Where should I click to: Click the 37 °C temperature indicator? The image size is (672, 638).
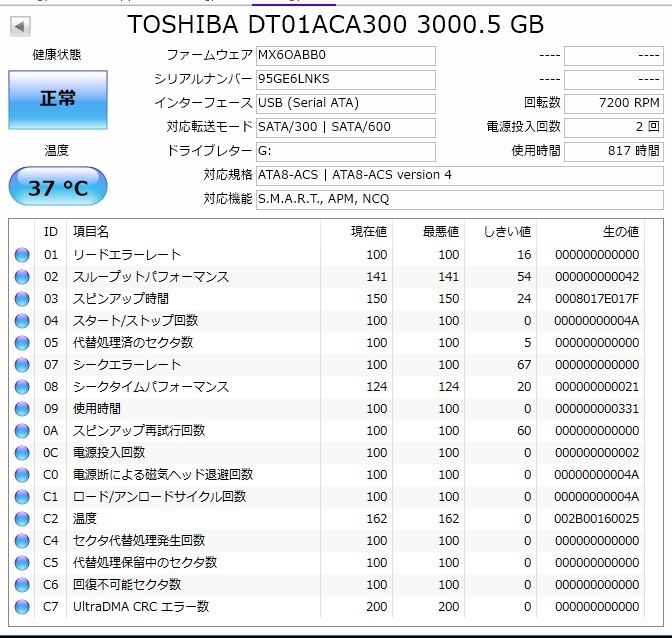point(58,187)
